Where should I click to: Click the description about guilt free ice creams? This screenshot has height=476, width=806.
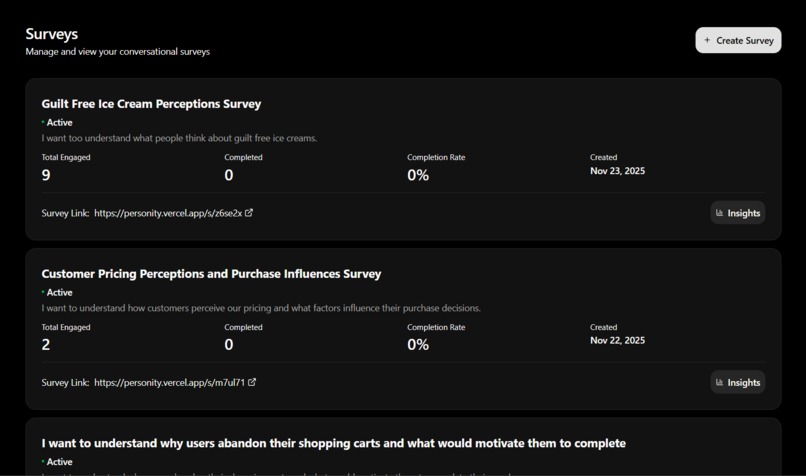[x=179, y=138]
